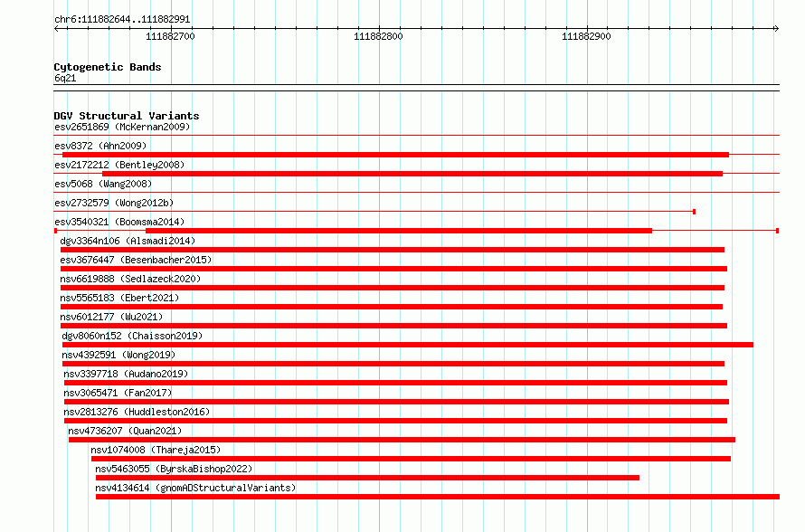805x532 pixels.
Task: Click the thin line of esv2732579
Action: (374, 212)
